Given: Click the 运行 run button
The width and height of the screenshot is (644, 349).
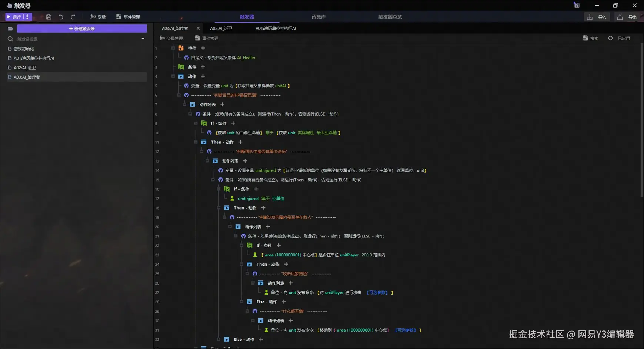Looking at the screenshot, I should point(14,17).
